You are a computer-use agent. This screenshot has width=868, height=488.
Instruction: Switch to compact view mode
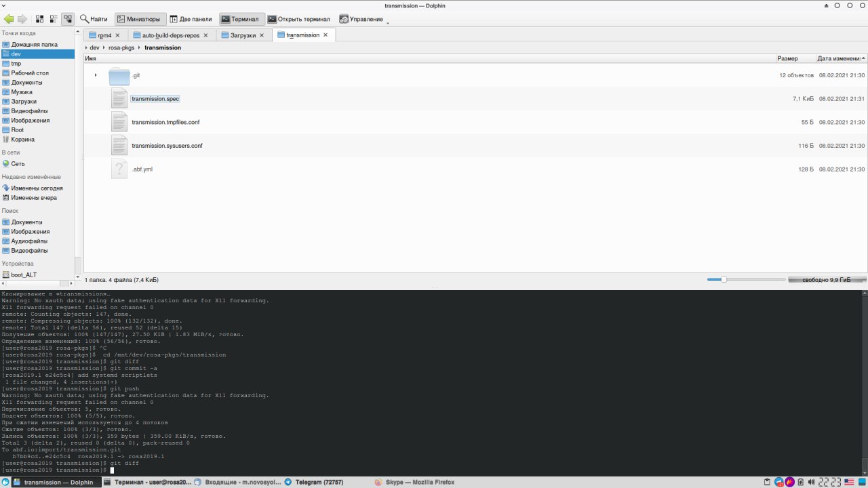tap(54, 19)
